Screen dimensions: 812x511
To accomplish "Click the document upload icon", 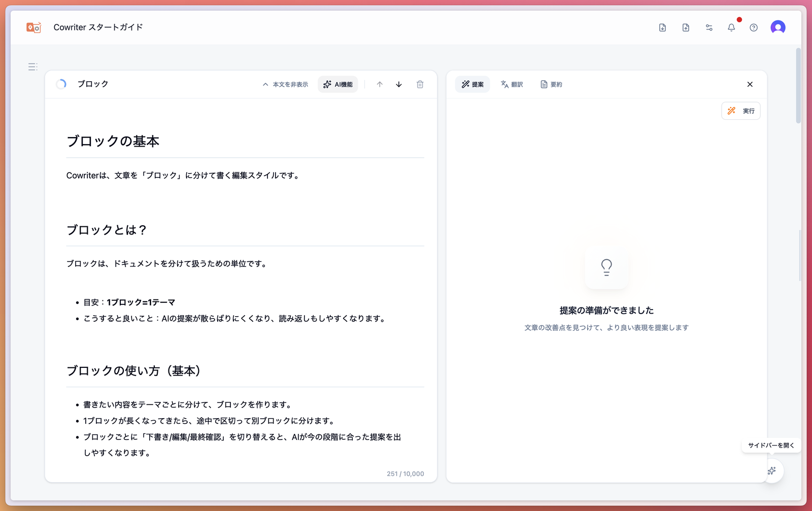I will pos(686,27).
